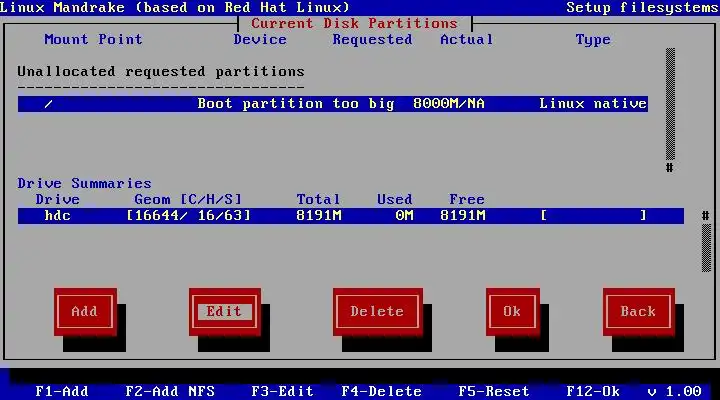This screenshot has height=400, width=720.
Task: Click the Free column header
Action: tap(467, 199)
